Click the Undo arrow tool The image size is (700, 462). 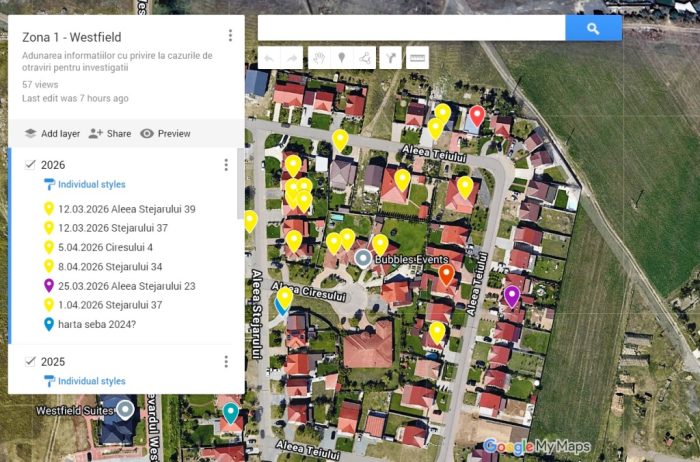pos(269,58)
